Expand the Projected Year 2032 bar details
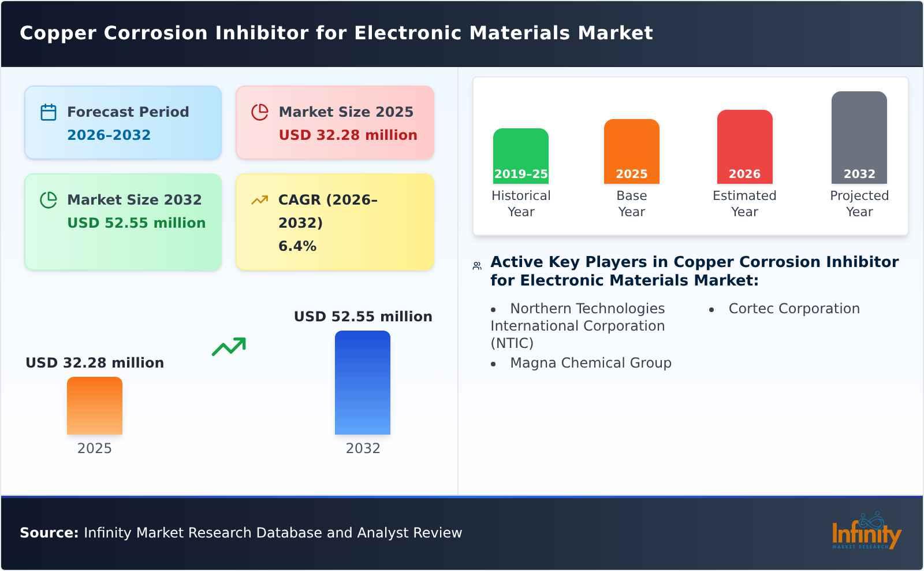924x571 pixels. (x=859, y=139)
